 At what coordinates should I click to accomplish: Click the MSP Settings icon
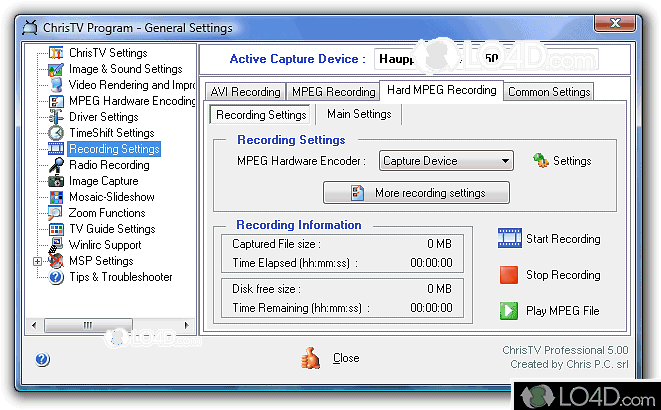[56, 261]
